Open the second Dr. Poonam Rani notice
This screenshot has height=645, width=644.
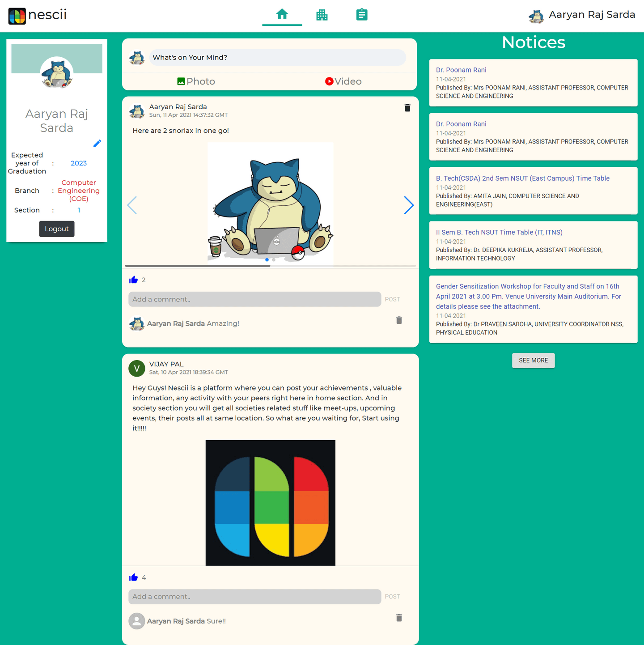[x=461, y=124]
